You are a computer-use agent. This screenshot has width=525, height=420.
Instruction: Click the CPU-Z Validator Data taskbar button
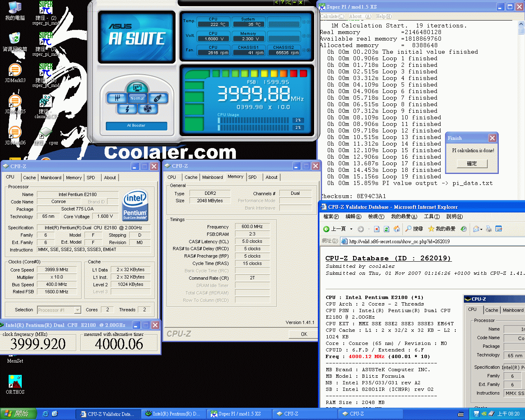tap(108, 414)
